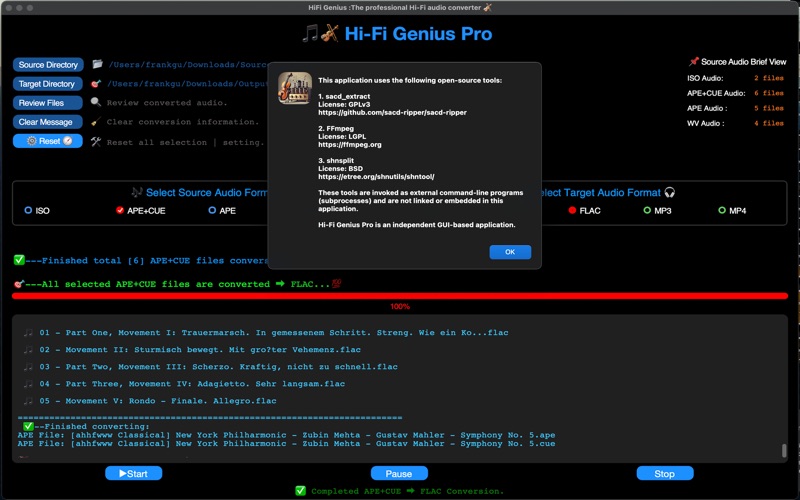This screenshot has height=500, width=800.
Task: Select APE+CUE source format radio
Action: (x=120, y=210)
